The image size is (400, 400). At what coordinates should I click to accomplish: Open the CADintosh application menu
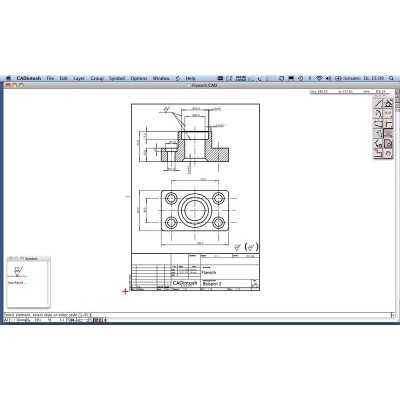29,78
